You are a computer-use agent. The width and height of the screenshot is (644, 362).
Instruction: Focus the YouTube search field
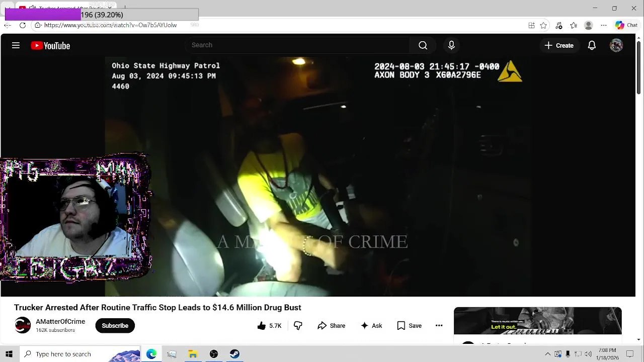297,45
